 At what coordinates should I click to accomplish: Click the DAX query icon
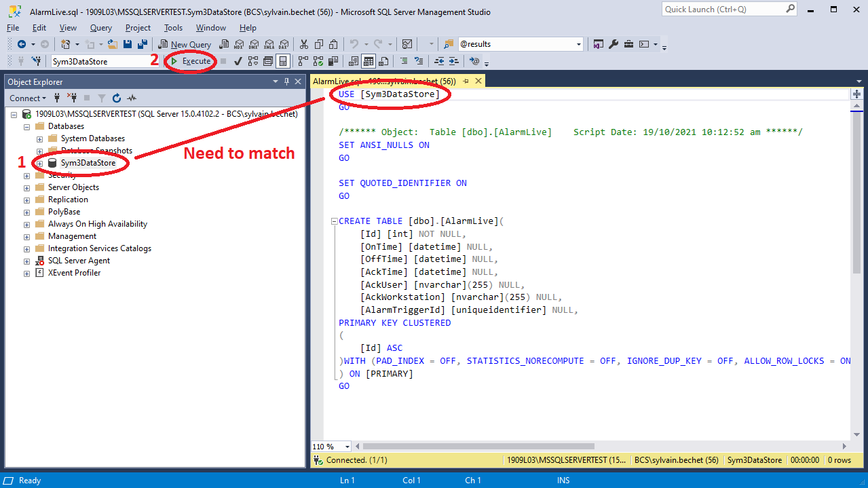pyautogui.click(x=283, y=44)
